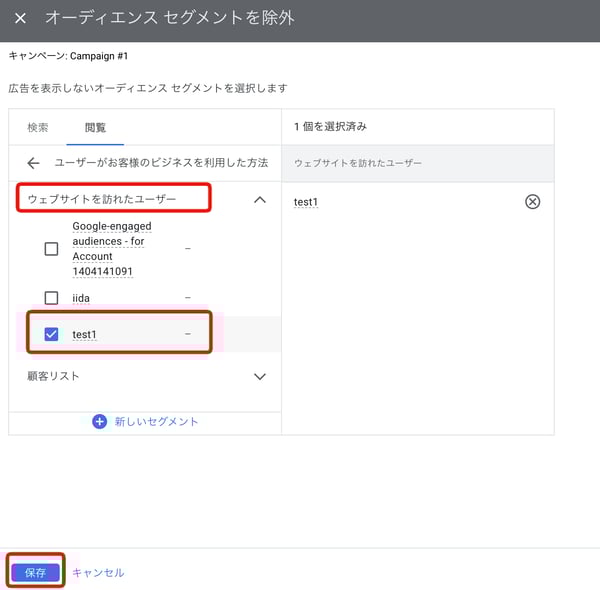The height and width of the screenshot is (590, 600).
Task: Select the test1 label in the list
Action: tap(85, 334)
